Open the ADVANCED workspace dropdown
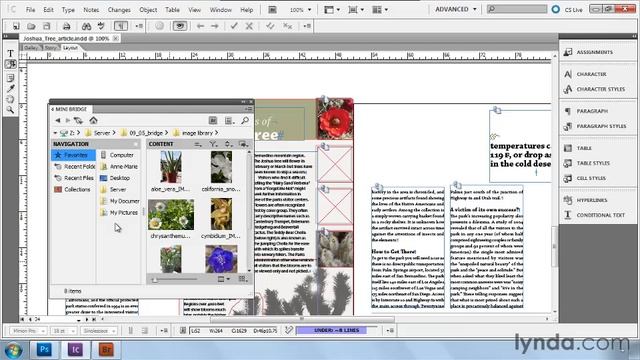Image resolution: width=640 pixels, height=360 pixels. coord(456,9)
